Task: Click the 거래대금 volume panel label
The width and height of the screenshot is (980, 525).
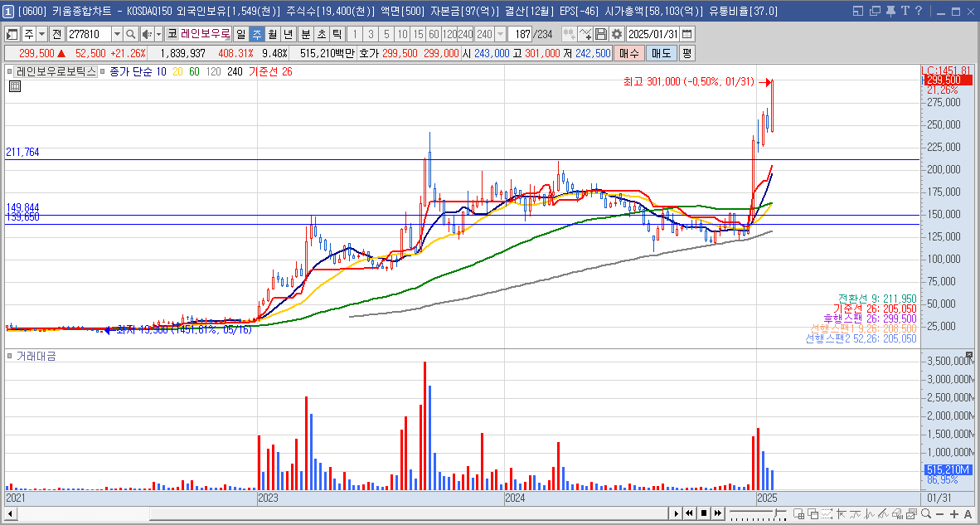Action: (36, 357)
